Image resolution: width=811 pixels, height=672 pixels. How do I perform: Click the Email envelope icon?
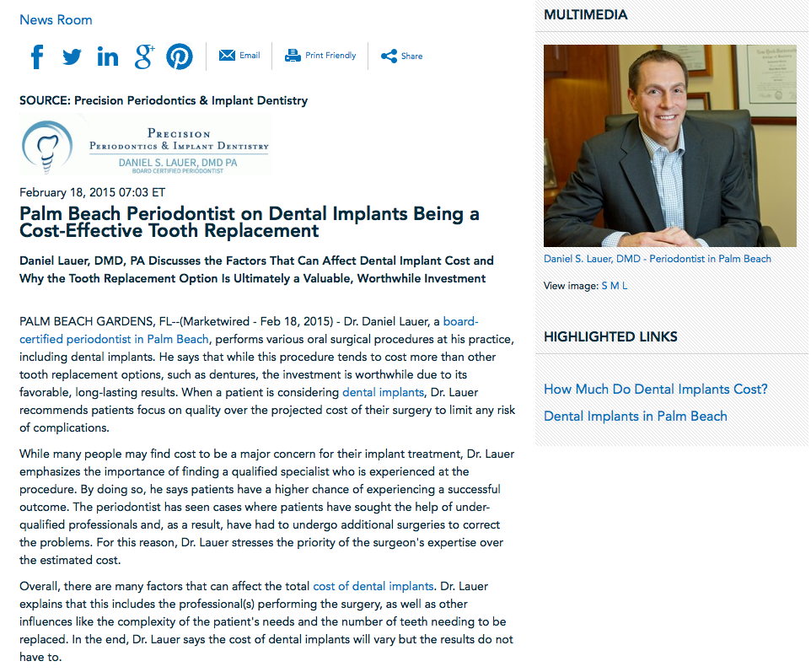point(227,56)
